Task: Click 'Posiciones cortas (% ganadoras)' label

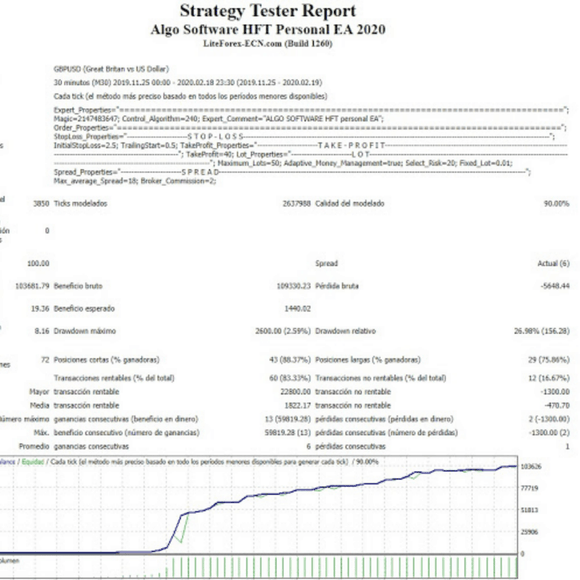Action: [107, 360]
